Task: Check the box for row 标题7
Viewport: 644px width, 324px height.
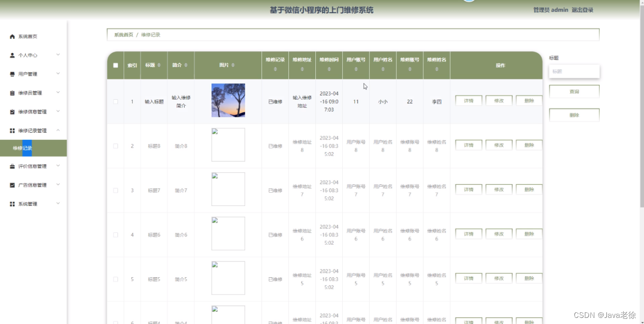Action: click(x=115, y=190)
